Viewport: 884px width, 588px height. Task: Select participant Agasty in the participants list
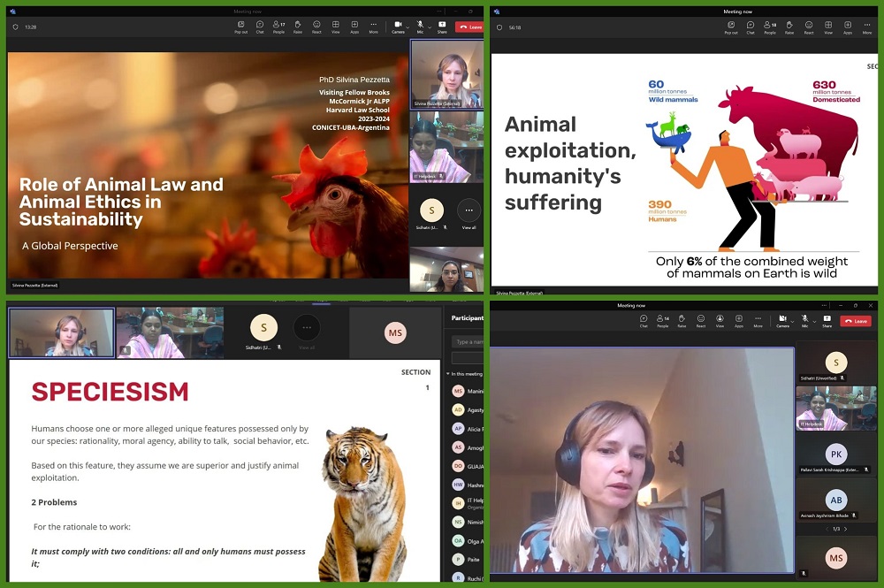468,410
